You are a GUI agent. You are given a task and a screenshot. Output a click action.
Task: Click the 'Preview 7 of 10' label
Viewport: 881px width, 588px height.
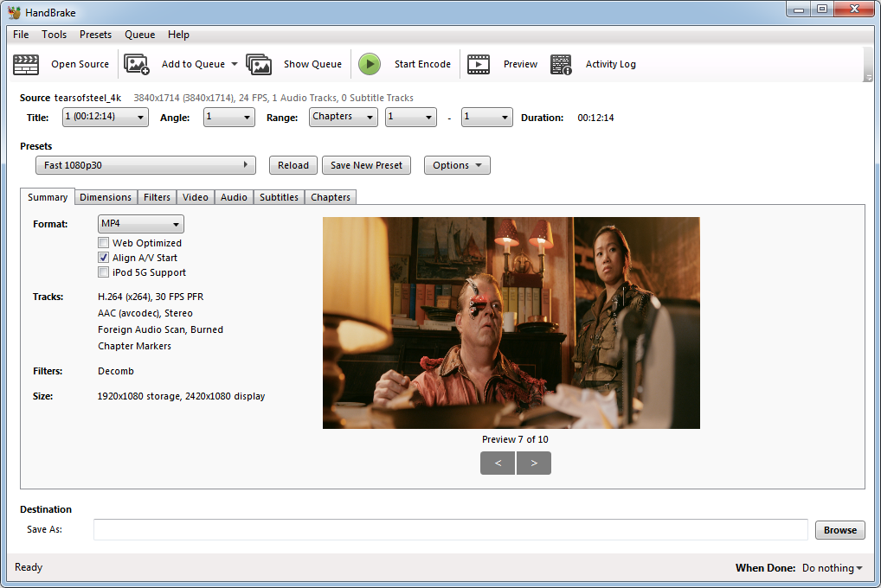515,439
